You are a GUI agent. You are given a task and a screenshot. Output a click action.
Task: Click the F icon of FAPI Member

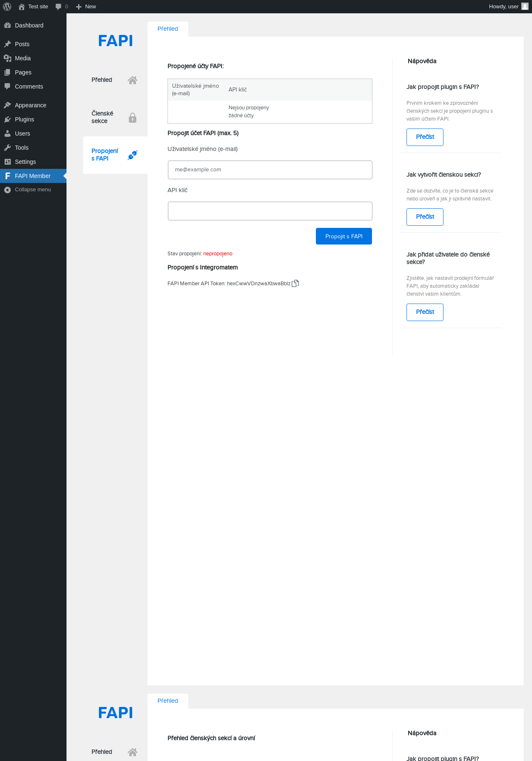click(x=7, y=176)
